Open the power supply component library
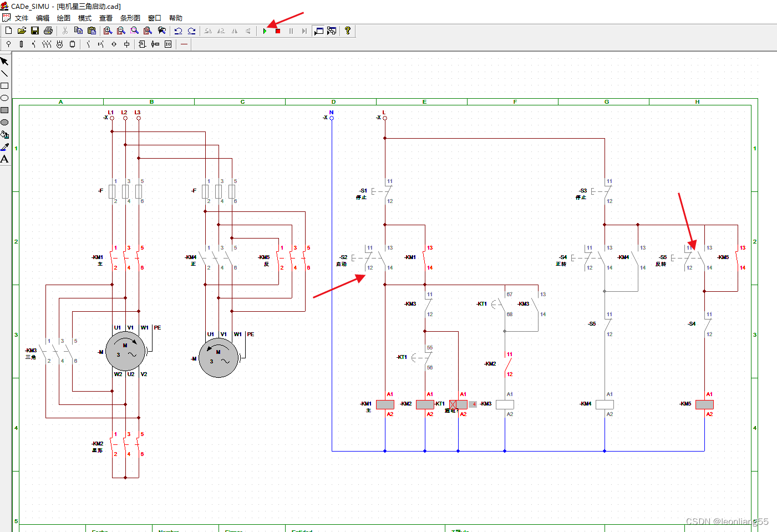Viewport: 777px width, 532px height. click(8, 44)
